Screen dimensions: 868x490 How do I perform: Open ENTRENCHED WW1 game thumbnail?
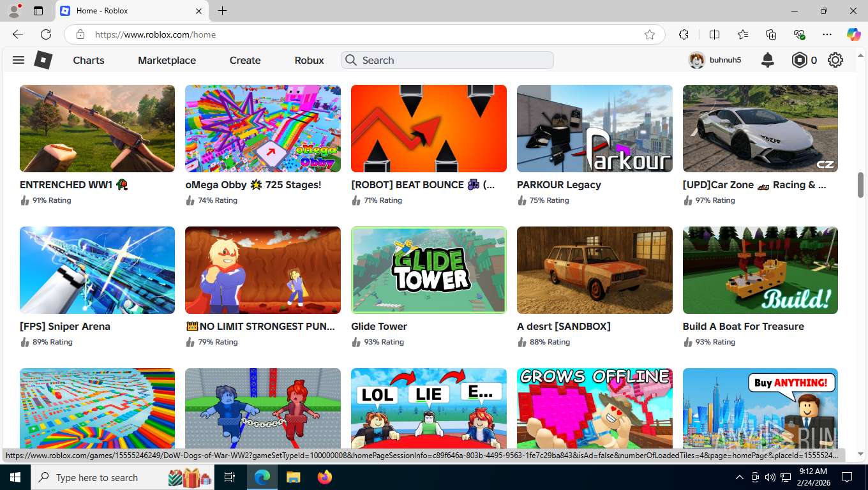tap(97, 128)
